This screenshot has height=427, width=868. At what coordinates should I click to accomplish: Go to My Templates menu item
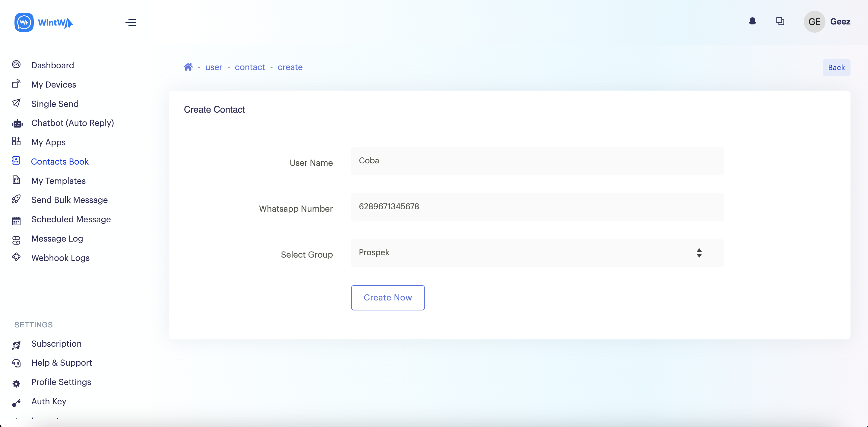point(58,181)
